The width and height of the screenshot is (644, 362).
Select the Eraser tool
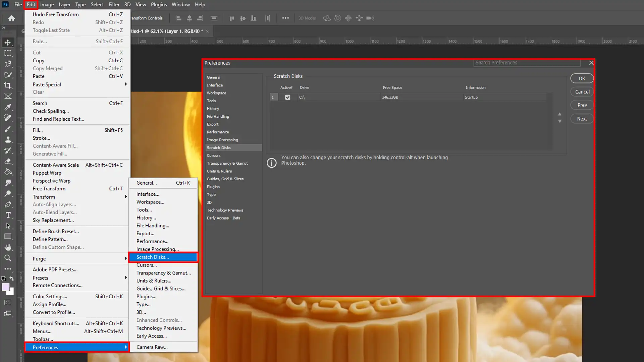[8, 161]
